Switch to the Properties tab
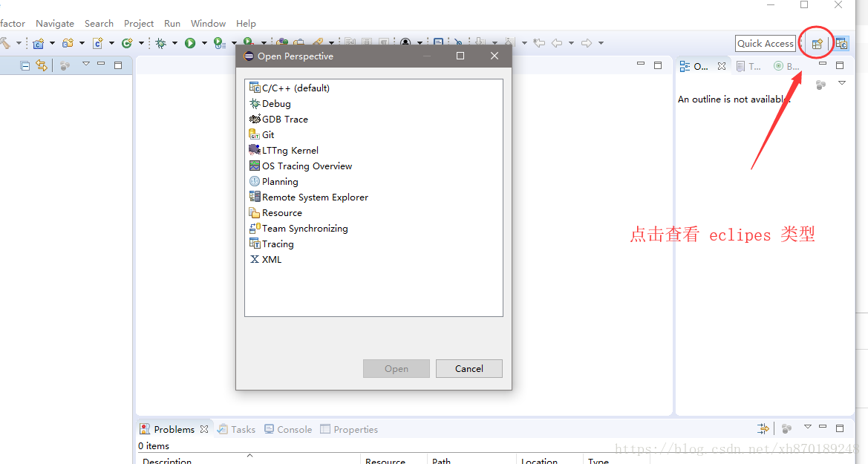Screen dimensions: 868x464 (x=349, y=429)
